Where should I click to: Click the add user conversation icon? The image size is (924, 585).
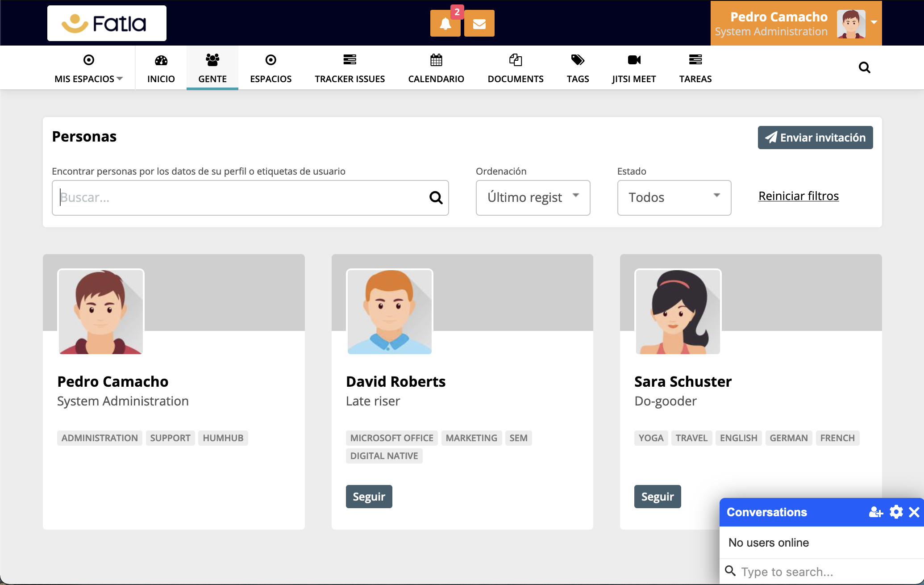[875, 512]
